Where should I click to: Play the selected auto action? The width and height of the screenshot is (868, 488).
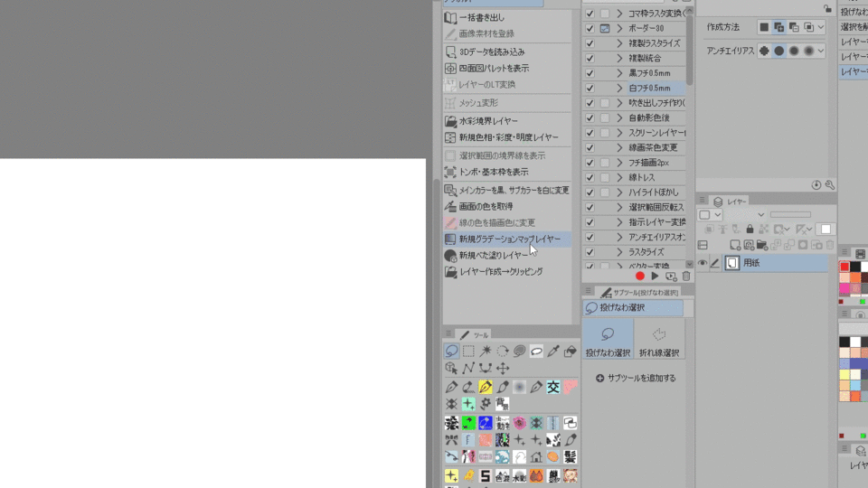(655, 277)
